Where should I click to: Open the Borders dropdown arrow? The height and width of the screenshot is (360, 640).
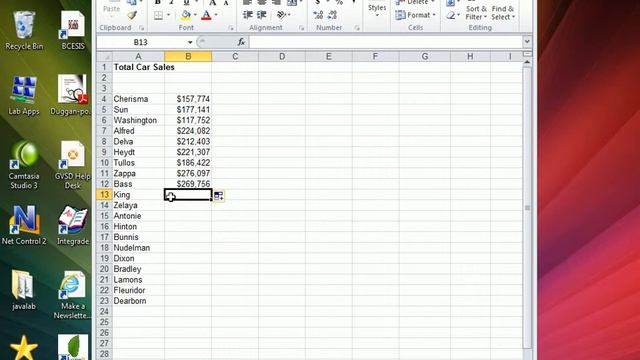[168, 16]
